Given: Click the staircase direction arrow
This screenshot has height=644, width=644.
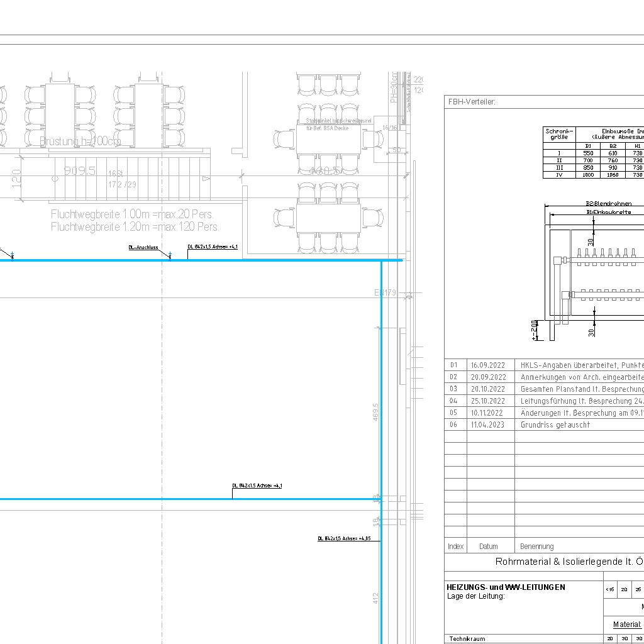Looking at the screenshot, I should tap(205, 179).
